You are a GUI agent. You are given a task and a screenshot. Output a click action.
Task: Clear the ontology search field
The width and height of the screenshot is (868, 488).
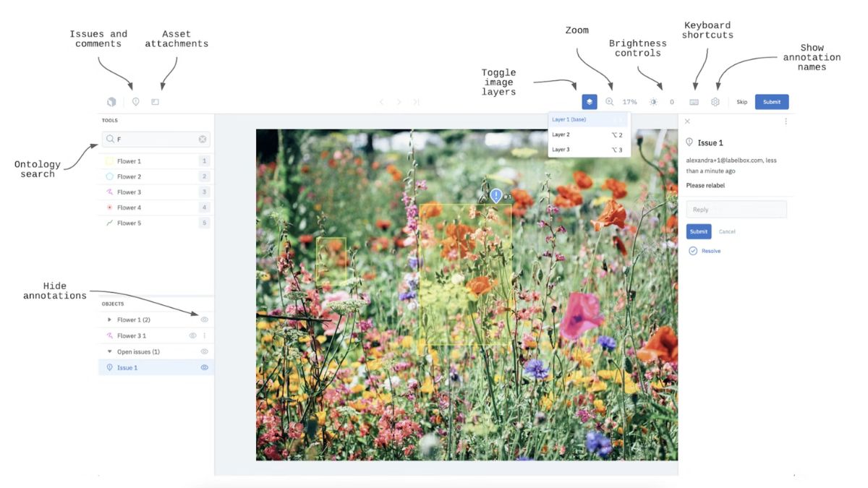point(203,139)
